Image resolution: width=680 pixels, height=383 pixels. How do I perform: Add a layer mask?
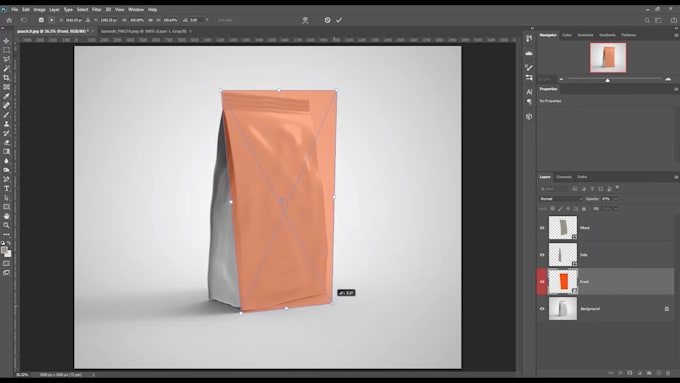[630, 373]
